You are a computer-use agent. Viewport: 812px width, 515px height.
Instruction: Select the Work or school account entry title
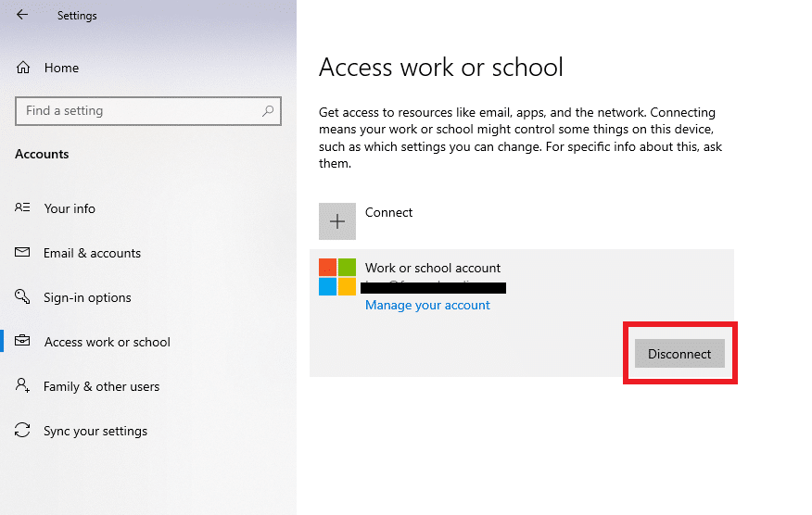tap(433, 268)
